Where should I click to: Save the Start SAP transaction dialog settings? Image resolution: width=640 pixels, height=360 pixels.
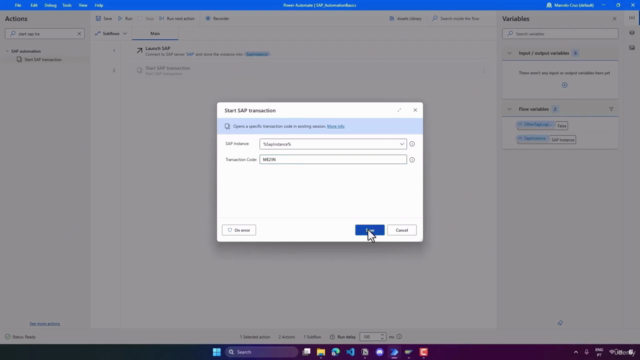point(369,230)
